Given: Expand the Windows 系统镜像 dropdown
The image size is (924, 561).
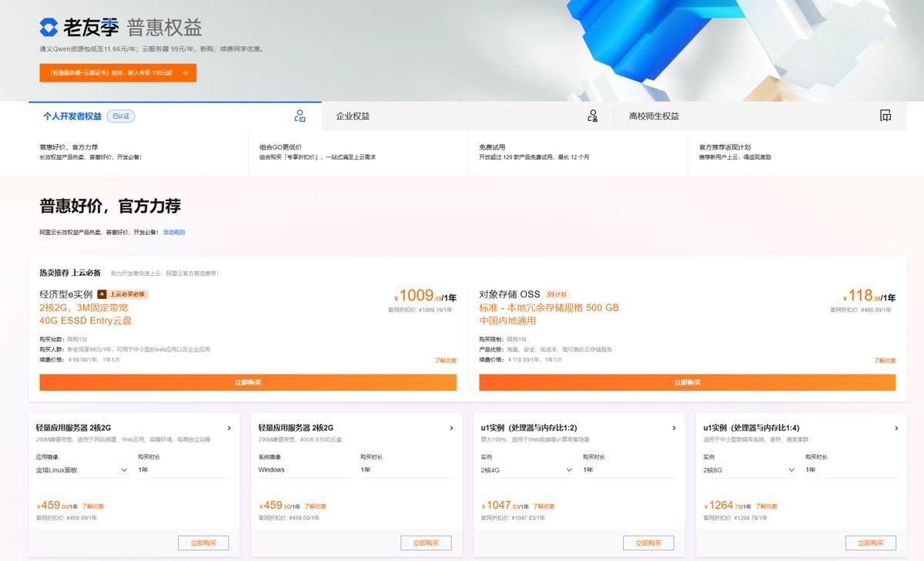Looking at the screenshot, I should 305,470.
